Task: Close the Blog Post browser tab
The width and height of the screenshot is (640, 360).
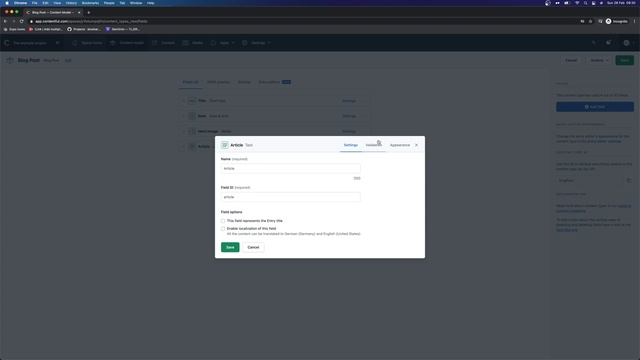Action: click(x=79, y=12)
